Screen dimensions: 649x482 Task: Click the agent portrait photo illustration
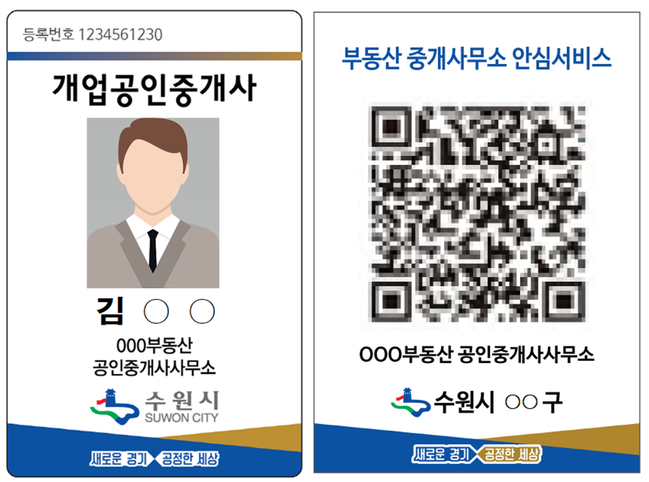tap(153, 203)
